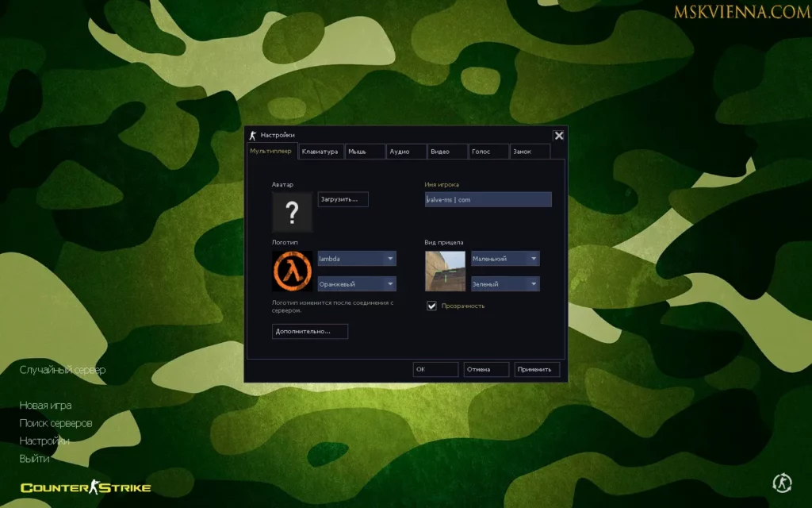Close the Настройки dialog with the X
Viewport: 812px width, 508px height.
coord(559,136)
